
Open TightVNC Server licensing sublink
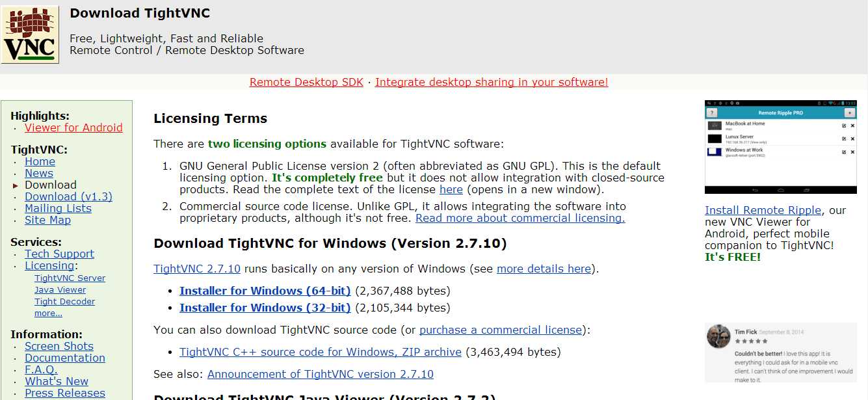[x=70, y=278]
